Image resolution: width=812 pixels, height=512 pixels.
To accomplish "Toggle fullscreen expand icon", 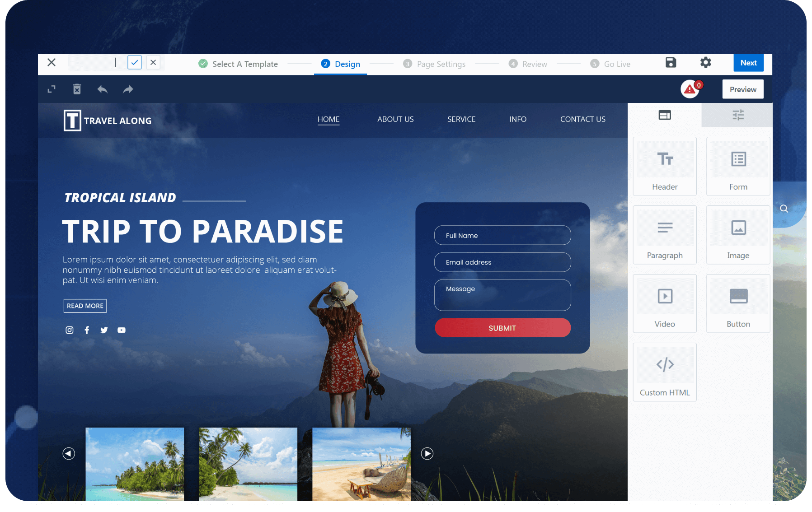I will pos(52,89).
